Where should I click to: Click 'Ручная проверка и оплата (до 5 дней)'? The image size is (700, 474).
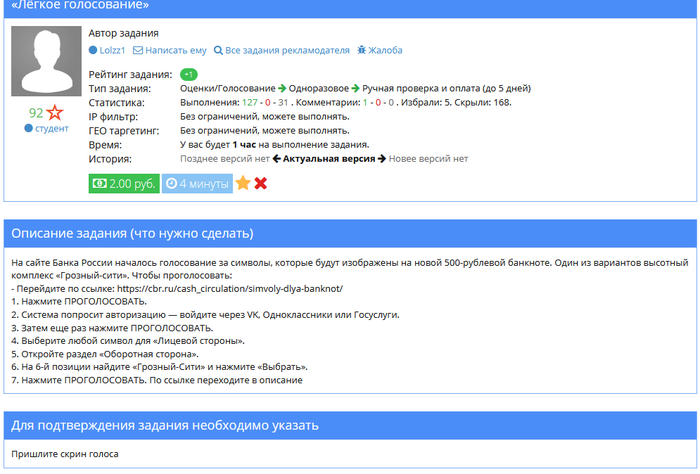point(446,88)
